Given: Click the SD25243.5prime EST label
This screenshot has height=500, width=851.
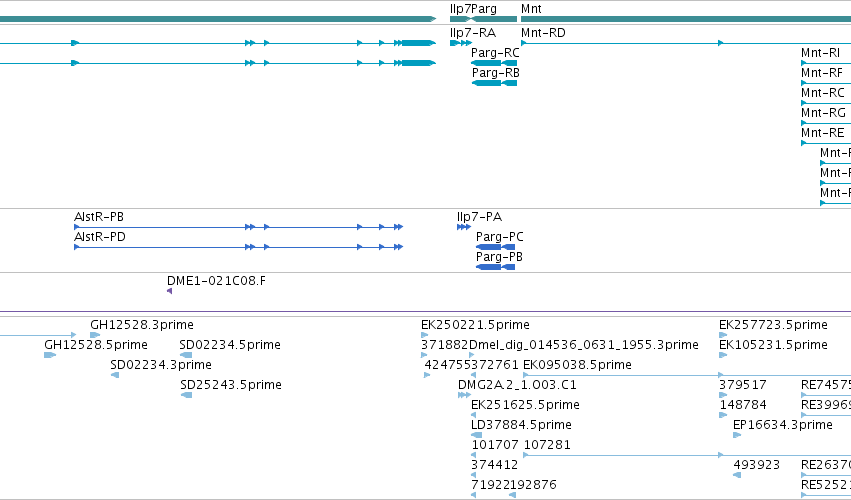Looking at the screenshot, I should (231, 385).
